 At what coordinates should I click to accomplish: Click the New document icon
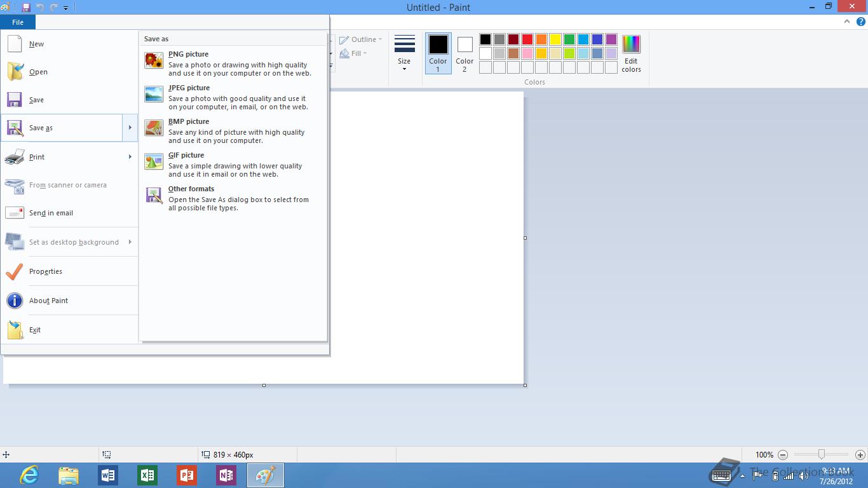click(15, 44)
